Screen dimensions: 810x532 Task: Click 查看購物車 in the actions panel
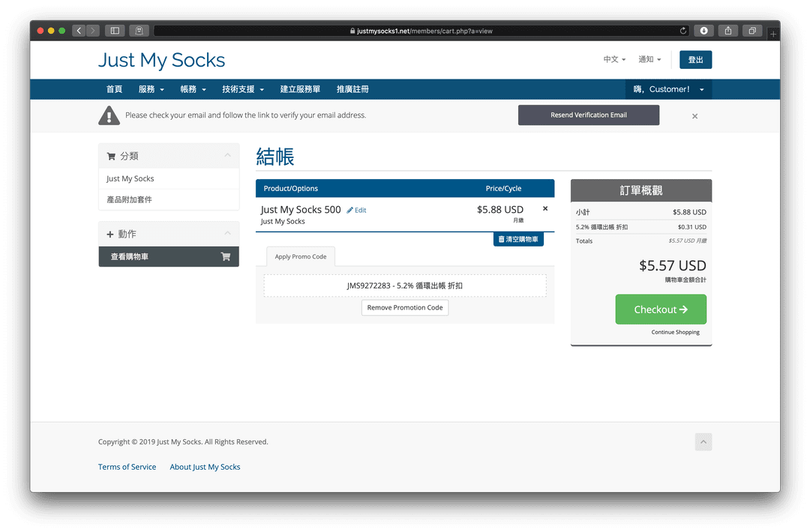pyautogui.click(x=169, y=256)
